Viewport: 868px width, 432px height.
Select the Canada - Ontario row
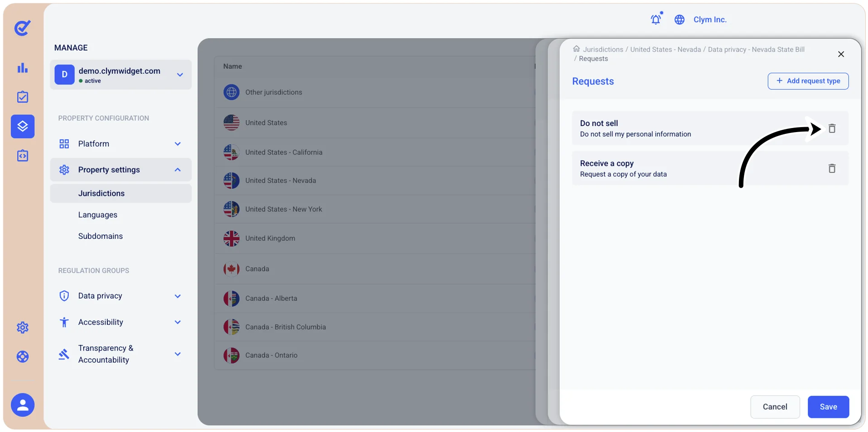(x=375, y=356)
